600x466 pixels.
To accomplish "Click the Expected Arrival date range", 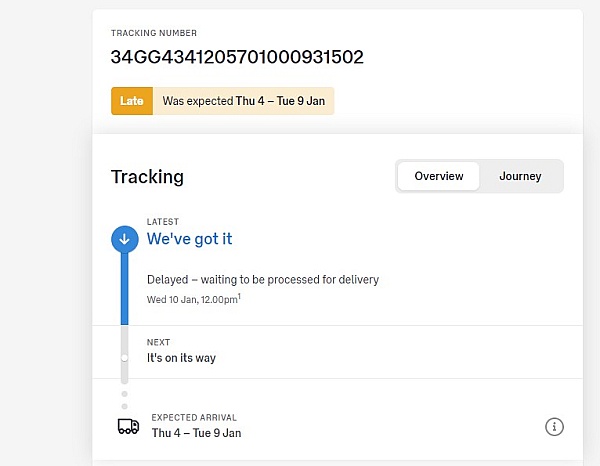I will point(196,433).
